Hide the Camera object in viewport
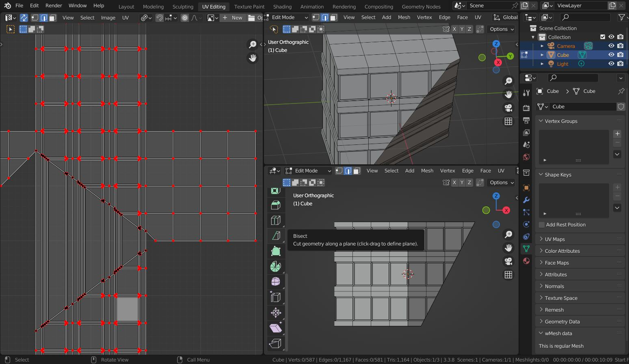Viewport: 629px width, 364px height. pyautogui.click(x=611, y=46)
